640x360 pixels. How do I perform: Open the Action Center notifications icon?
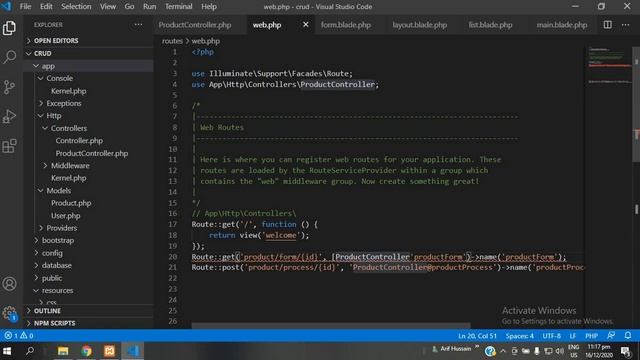pos(626,351)
